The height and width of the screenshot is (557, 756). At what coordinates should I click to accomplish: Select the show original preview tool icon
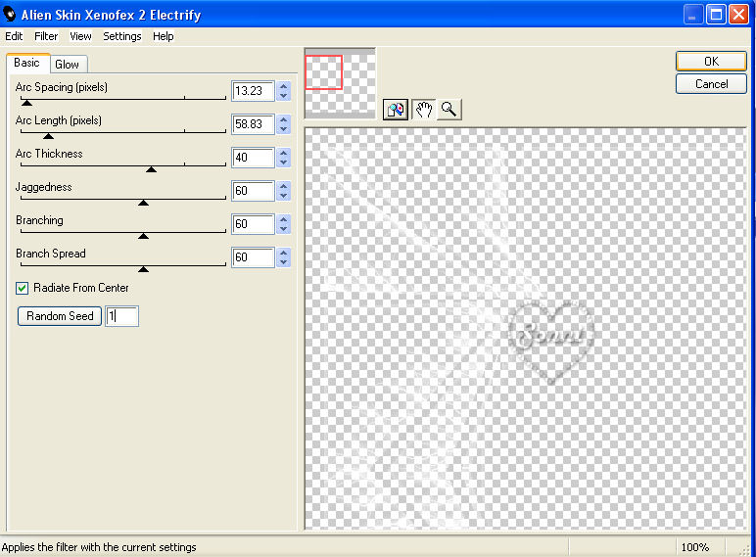tap(395, 110)
